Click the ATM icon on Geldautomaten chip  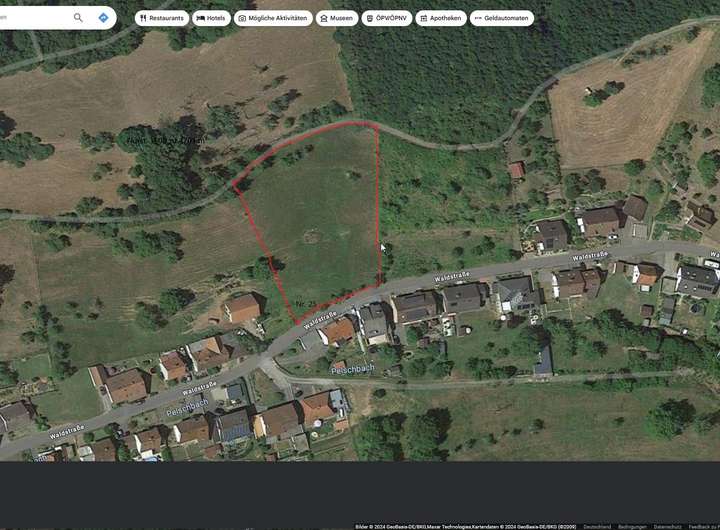pyautogui.click(x=478, y=18)
